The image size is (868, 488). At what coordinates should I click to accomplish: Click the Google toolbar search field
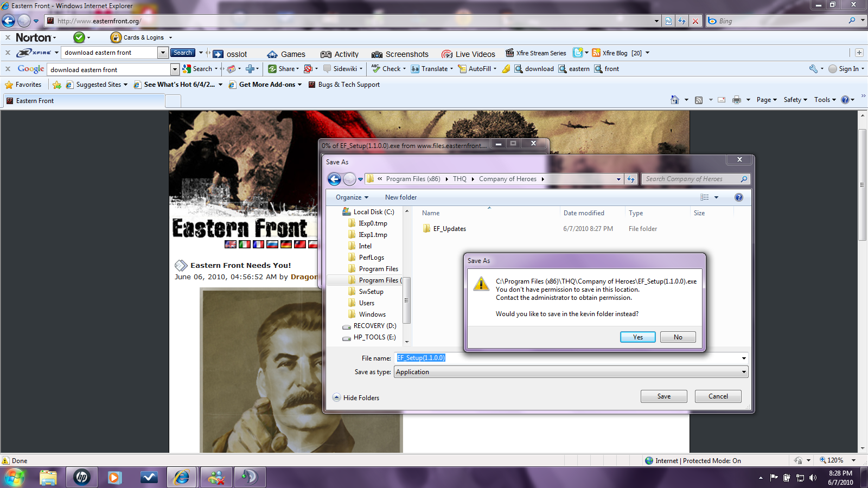109,69
